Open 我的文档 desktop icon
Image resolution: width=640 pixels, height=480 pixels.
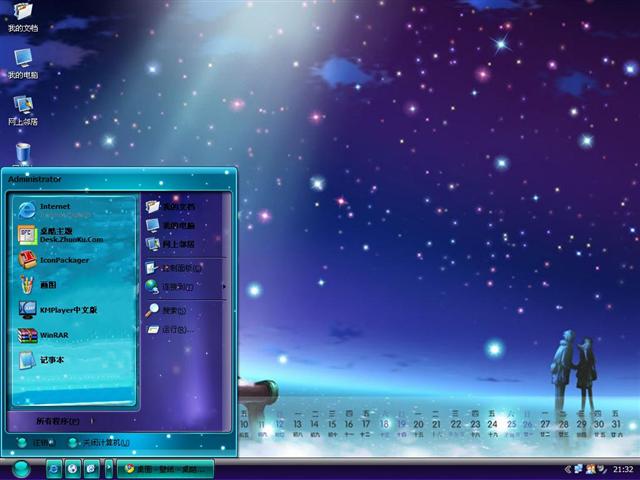(x=23, y=16)
